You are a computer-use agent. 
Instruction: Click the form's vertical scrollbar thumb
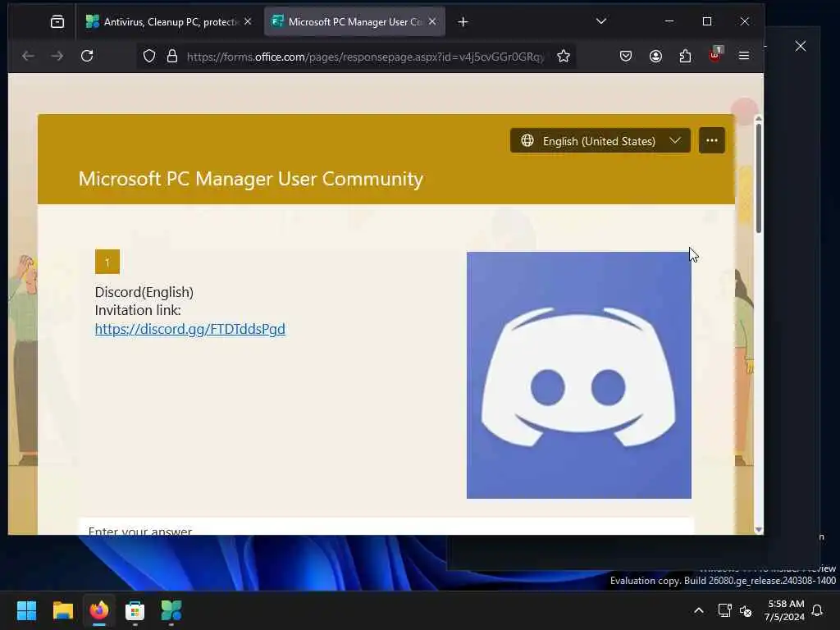point(758,178)
